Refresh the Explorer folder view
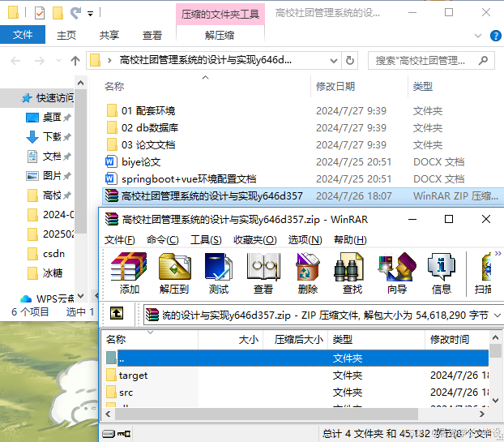Screen dimensions: 504x442 tap(350, 61)
